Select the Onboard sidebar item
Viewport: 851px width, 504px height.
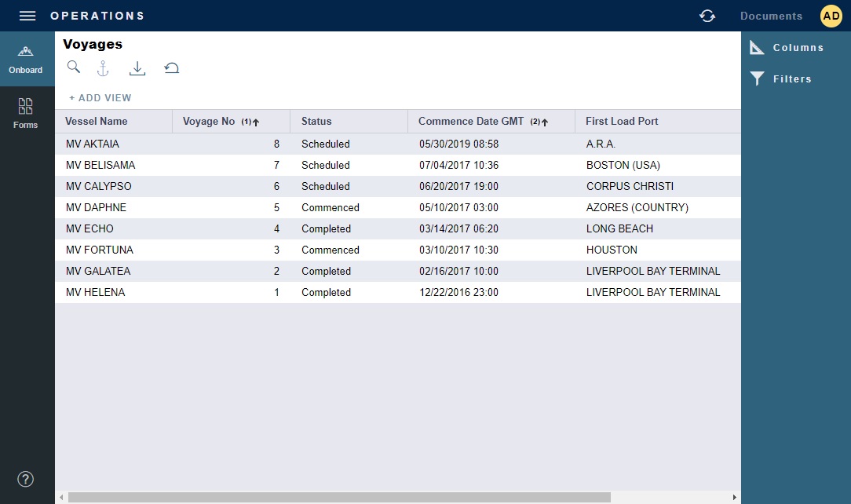coord(26,59)
